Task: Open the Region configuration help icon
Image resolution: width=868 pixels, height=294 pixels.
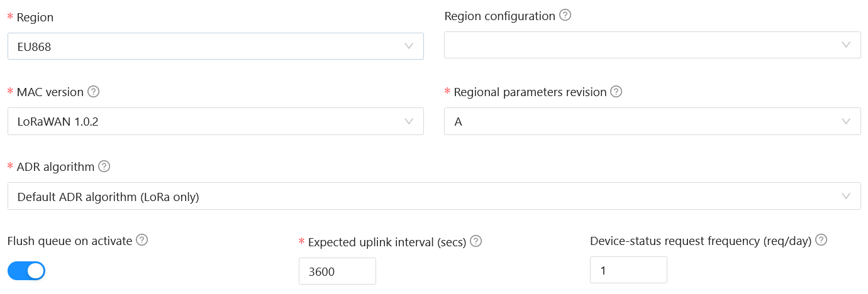Action: (x=565, y=16)
